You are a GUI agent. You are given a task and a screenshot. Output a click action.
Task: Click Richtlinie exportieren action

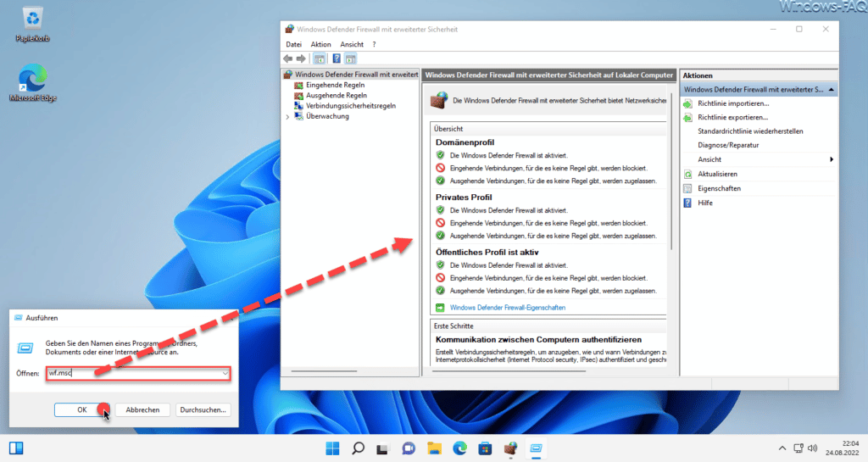point(732,117)
